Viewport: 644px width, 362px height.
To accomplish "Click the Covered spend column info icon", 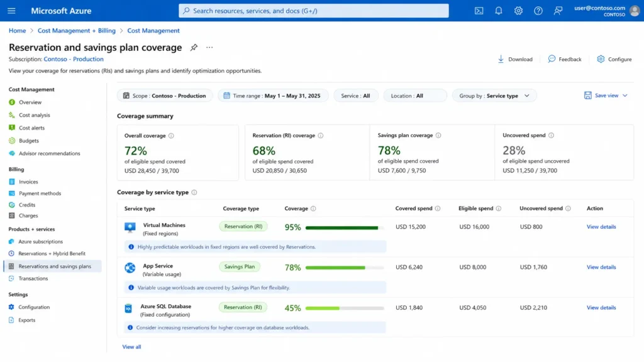I will click(x=438, y=209).
